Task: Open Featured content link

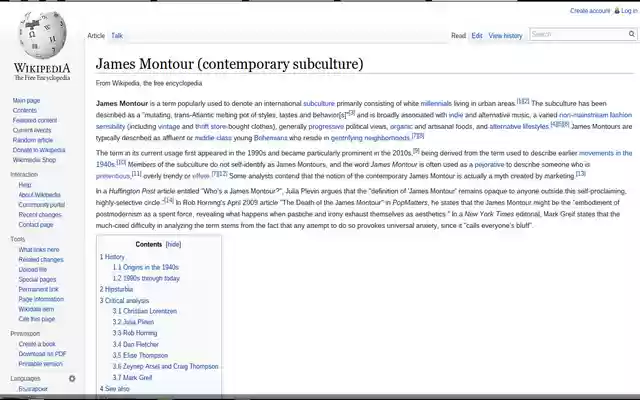Action: [35, 120]
